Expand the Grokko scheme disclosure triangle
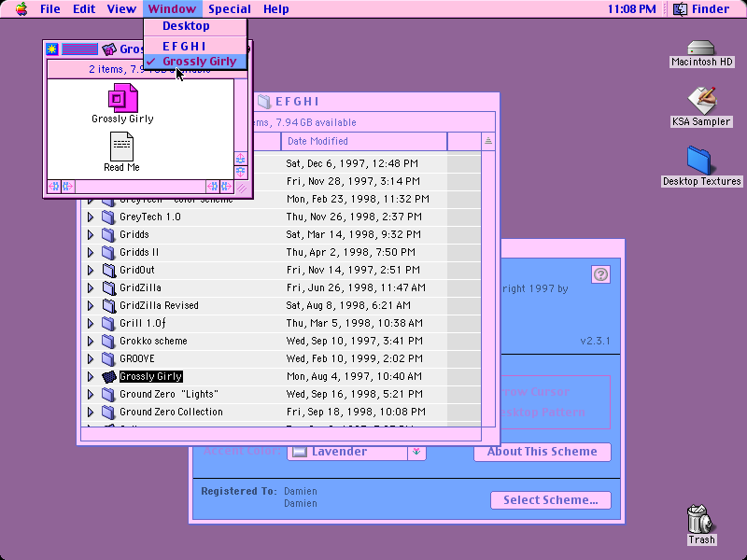 (x=91, y=342)
